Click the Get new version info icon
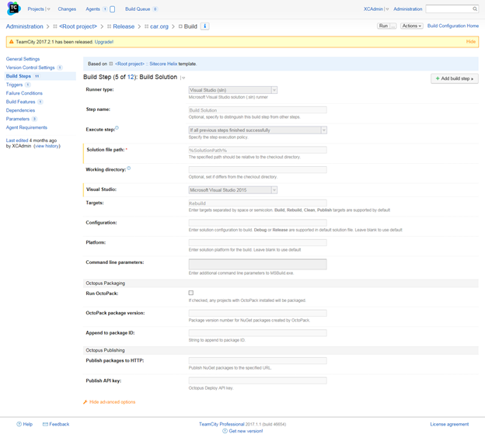 pyautogui.click(x=225, y=431)
